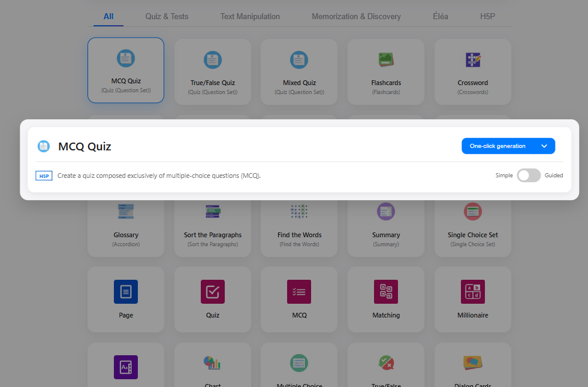Click the One-click generation button
The image size is (588, 387).
tap(497, 146)
